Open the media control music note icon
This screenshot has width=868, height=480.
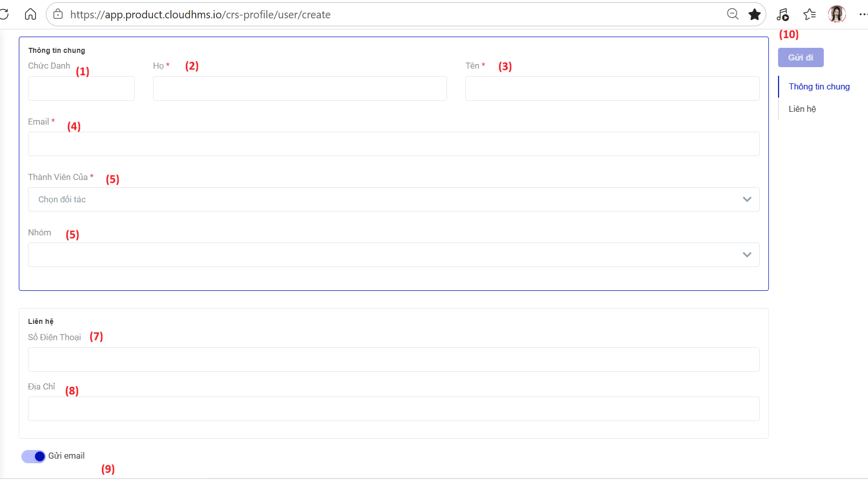[x=783, y=15]
